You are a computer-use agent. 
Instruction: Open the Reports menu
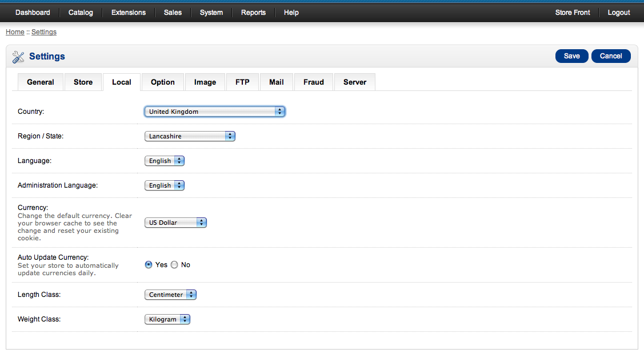point(253,12)
